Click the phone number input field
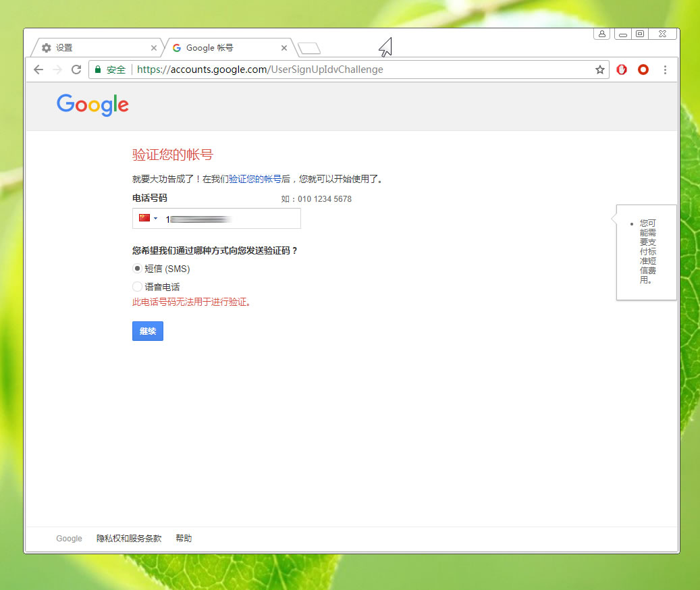The width and height of the screenshot is (700, 590). click(217, 219)
